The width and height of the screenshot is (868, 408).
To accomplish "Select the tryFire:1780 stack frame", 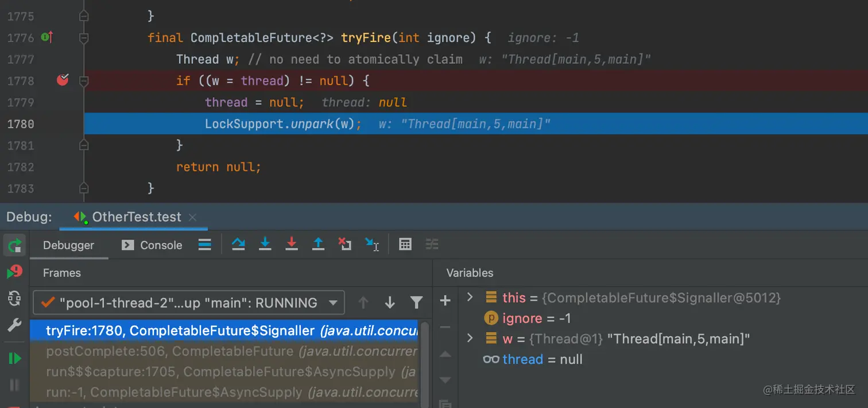I will point(224,331).
